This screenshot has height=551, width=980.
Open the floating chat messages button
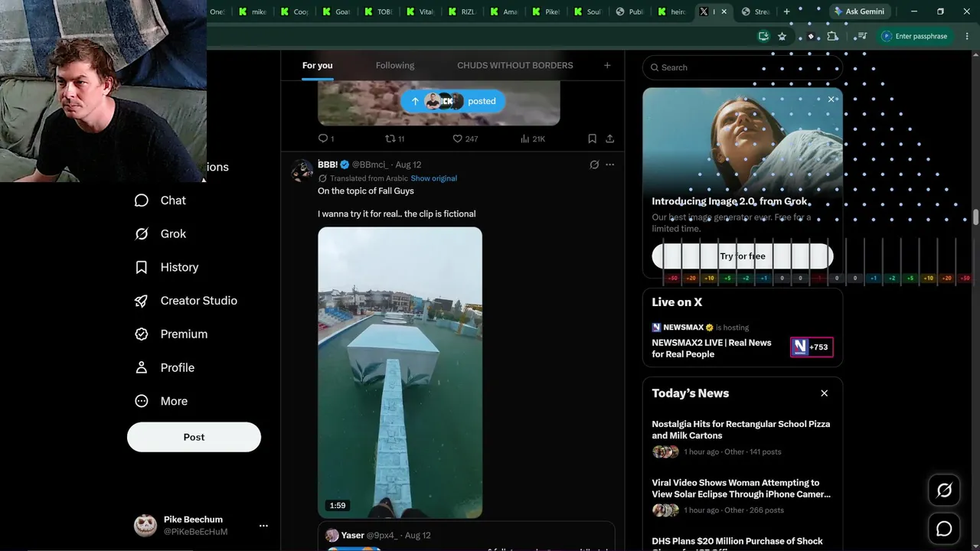(944, 529)
